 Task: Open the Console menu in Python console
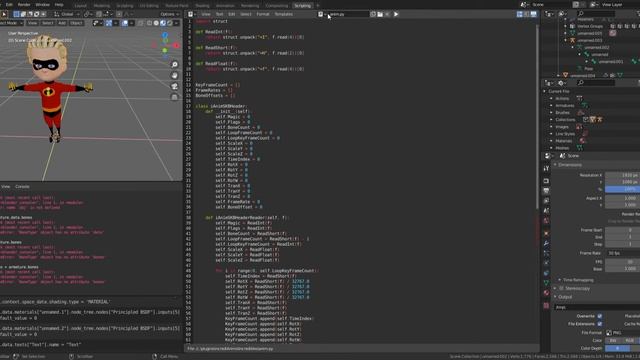tap(22, 187)
